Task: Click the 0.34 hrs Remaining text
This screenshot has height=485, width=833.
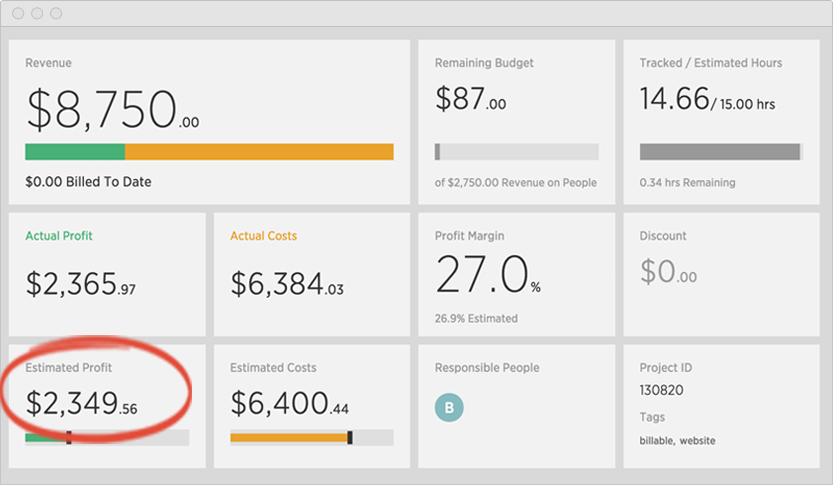Action: 687,183
